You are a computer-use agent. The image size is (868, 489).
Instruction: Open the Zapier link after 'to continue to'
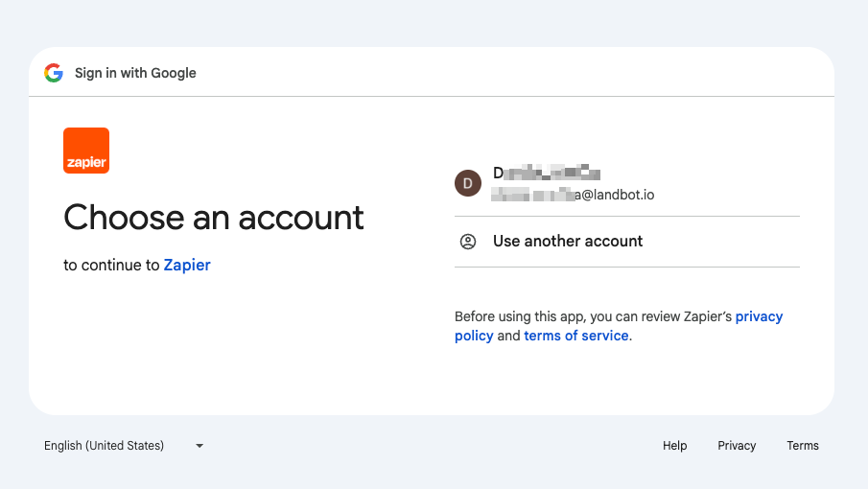click(x=187, y=266)
